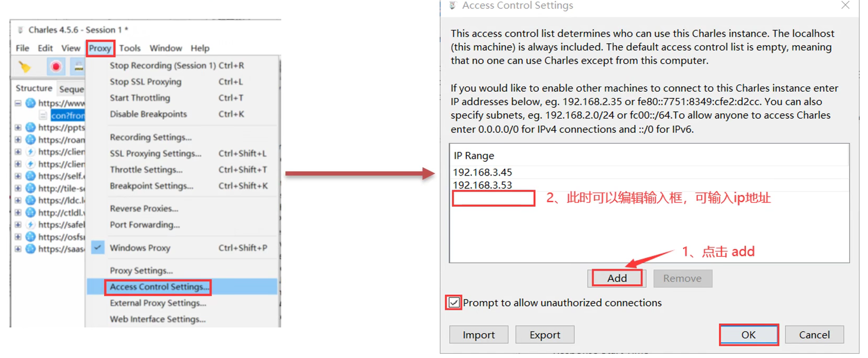
Task: Click globe icon of https://www host
Action: pos(31,103)
